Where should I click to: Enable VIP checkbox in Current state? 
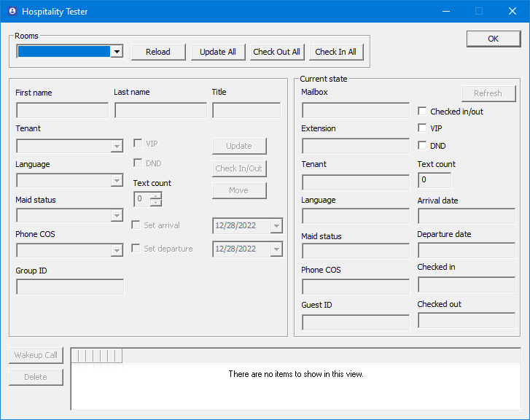click(422, 128)
